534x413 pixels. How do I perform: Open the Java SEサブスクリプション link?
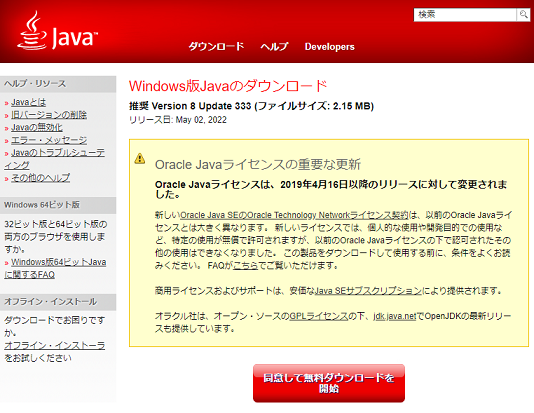click(x=368, y=291)
